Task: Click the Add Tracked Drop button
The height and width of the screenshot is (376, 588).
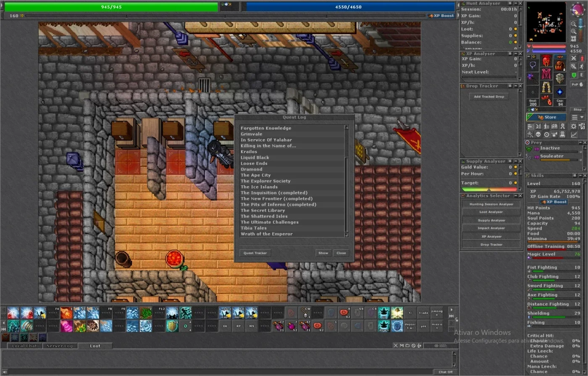Action: click(x=489, y=97)
